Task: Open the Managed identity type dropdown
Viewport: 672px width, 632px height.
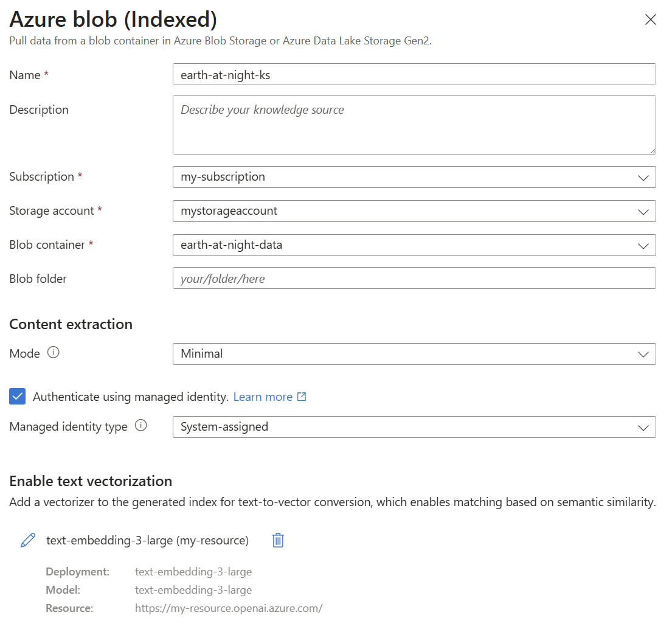Action: tap(414, 427)
